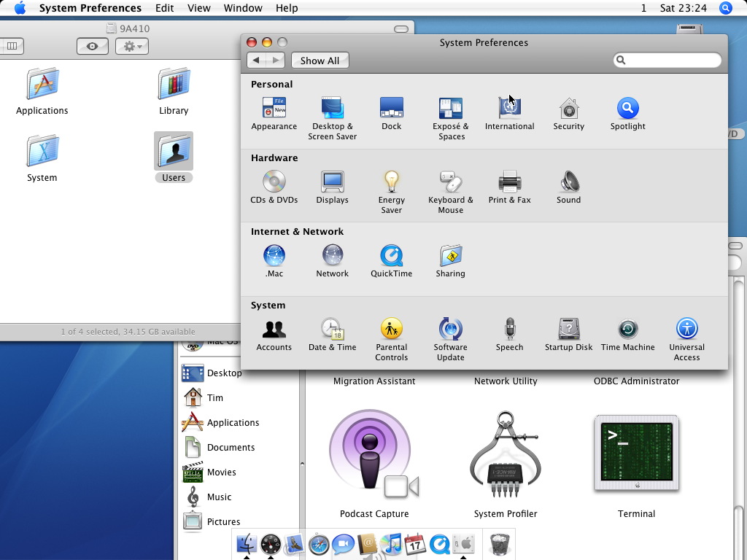
Task: Open the Energy Saver preference pane
Action: [391, 192]
